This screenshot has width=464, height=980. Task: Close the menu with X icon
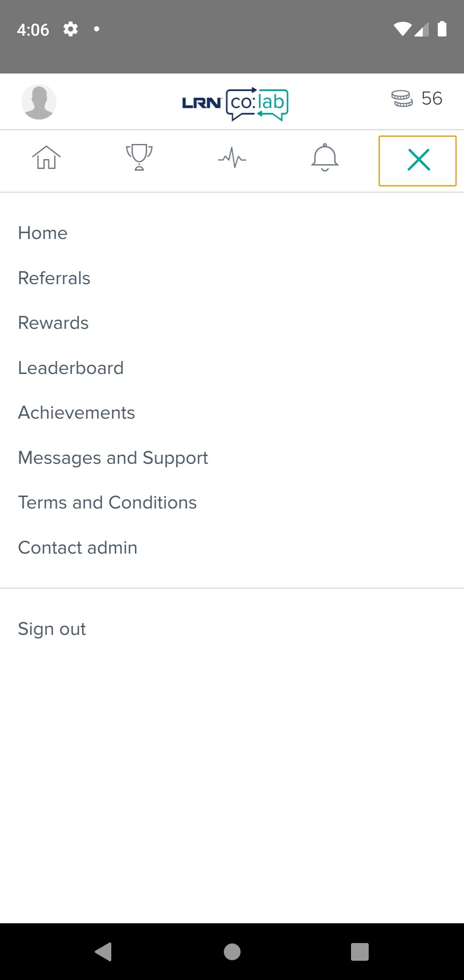pos(418,160)
